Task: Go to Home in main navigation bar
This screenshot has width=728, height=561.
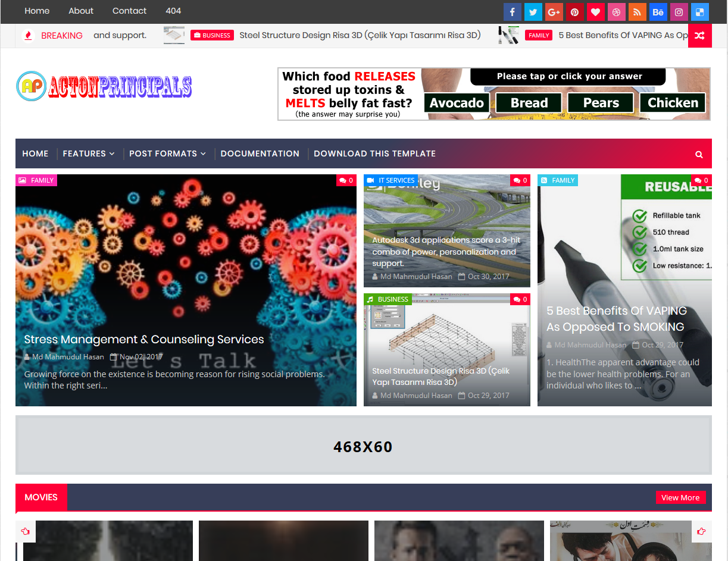Action: [x=35, y=153]
